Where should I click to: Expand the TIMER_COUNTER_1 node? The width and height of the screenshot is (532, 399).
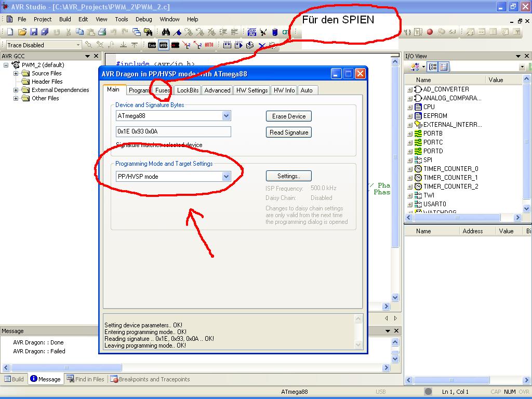point(409,178)
